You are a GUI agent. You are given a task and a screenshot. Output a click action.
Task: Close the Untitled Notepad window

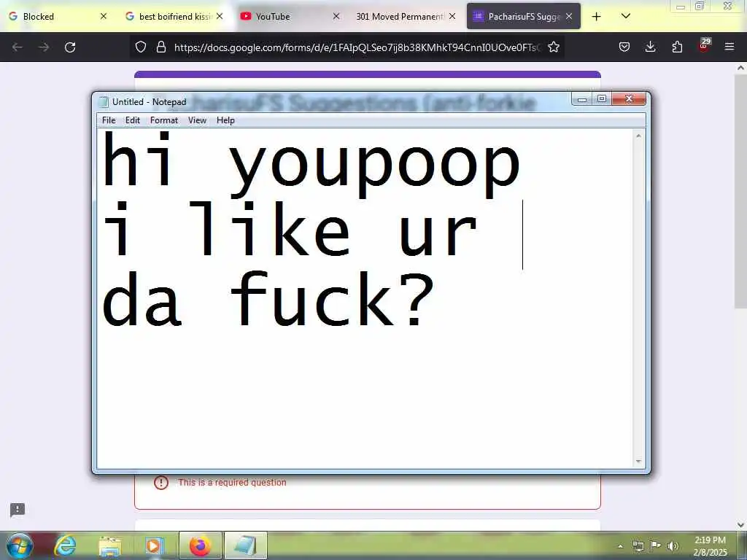pos(629,98)
